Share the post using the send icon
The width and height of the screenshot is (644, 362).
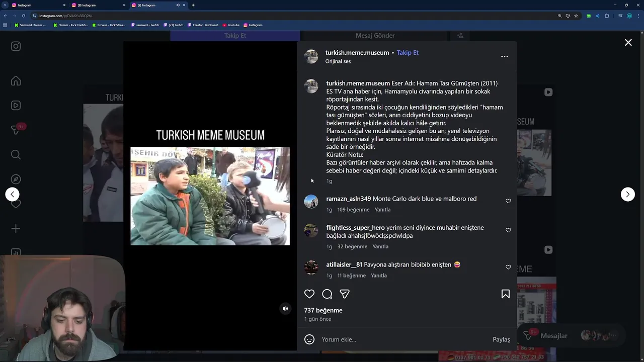(345, 294)
